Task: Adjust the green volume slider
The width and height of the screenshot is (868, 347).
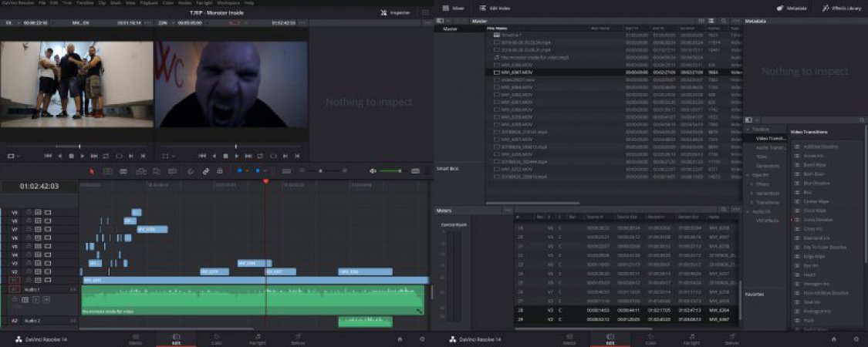Action: point(391,171)
